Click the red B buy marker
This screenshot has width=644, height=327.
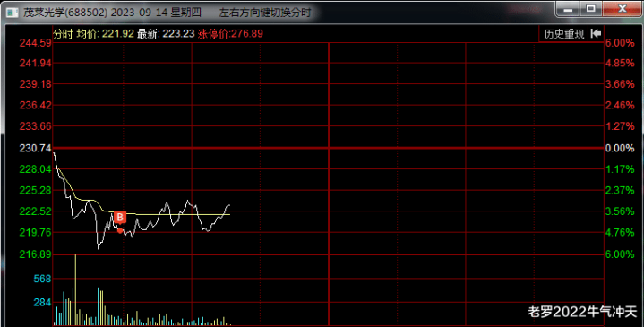[x=119, y=217]
